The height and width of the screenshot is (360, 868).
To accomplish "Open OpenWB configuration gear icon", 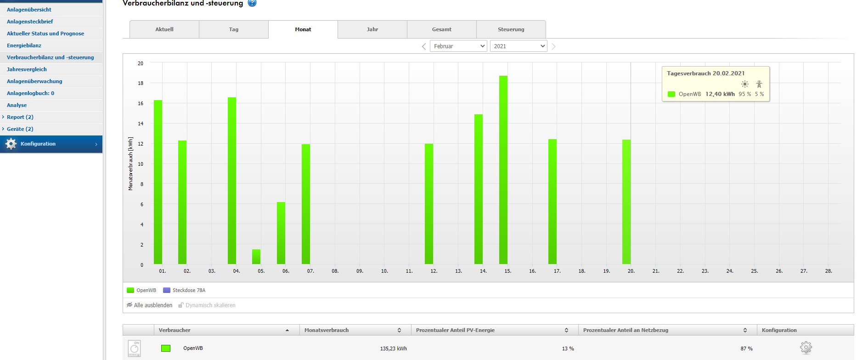I will pos(806,348).
